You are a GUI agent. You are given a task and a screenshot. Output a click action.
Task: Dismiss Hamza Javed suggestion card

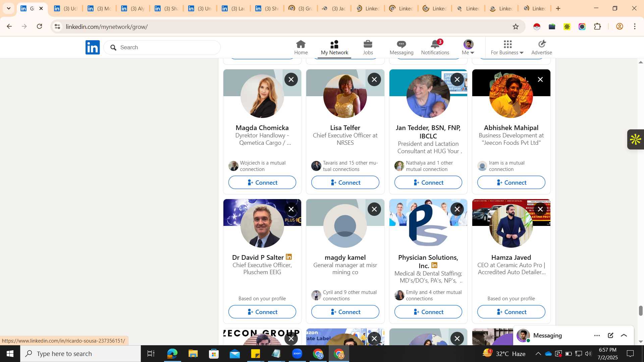[540, 209]
